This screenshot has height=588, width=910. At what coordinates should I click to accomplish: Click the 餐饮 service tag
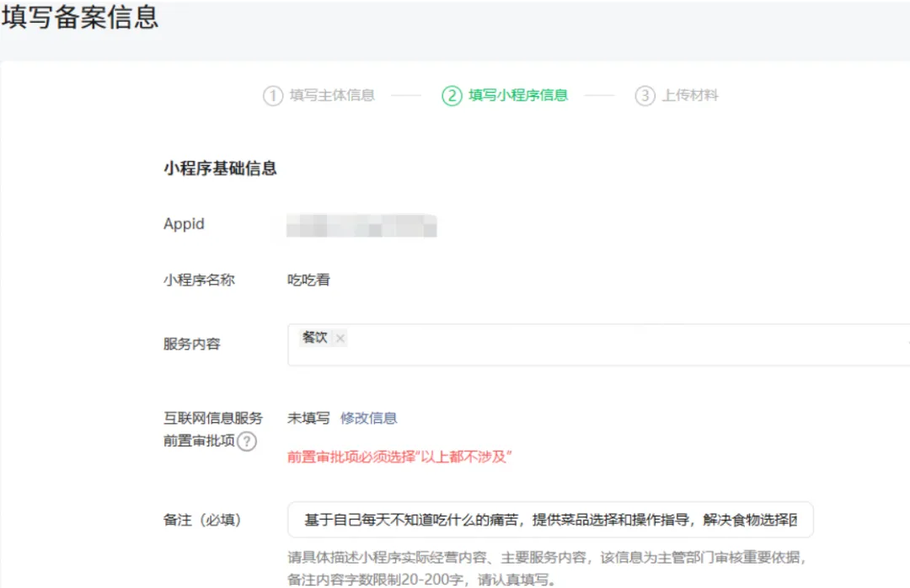coord(315,338)
